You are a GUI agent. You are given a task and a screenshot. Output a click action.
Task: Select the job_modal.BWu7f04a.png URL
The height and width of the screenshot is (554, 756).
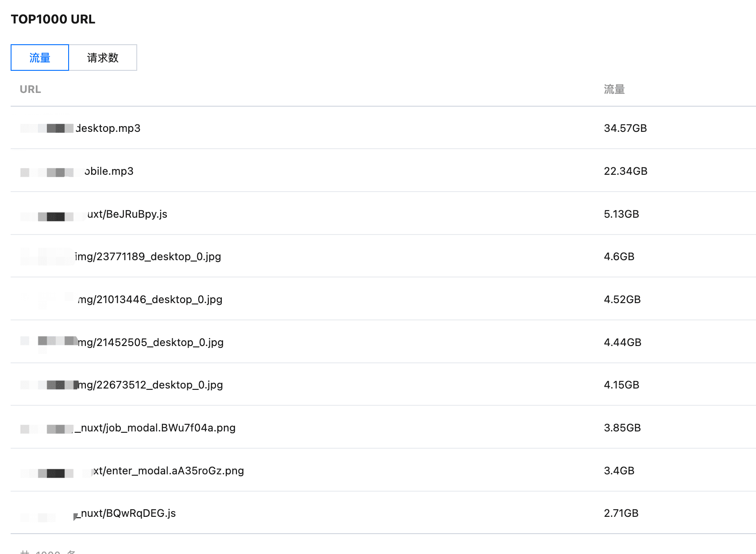coord(158,428)
